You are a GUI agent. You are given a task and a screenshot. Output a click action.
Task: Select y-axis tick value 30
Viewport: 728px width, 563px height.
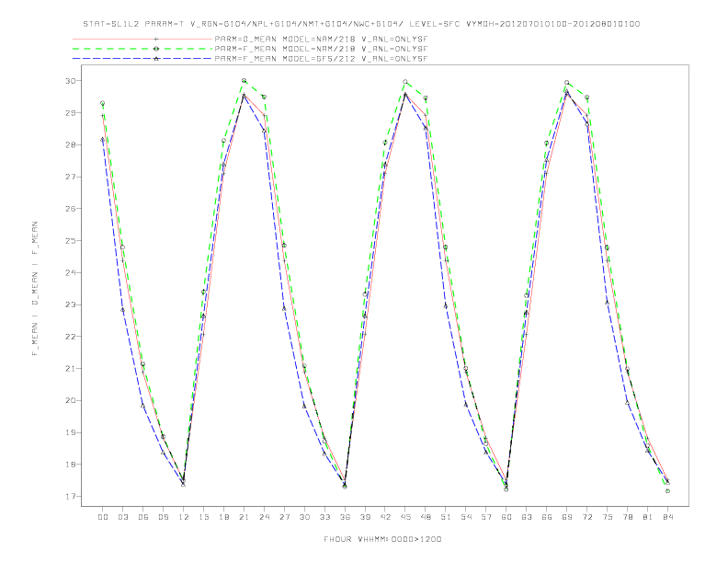(x=71, y=81)
